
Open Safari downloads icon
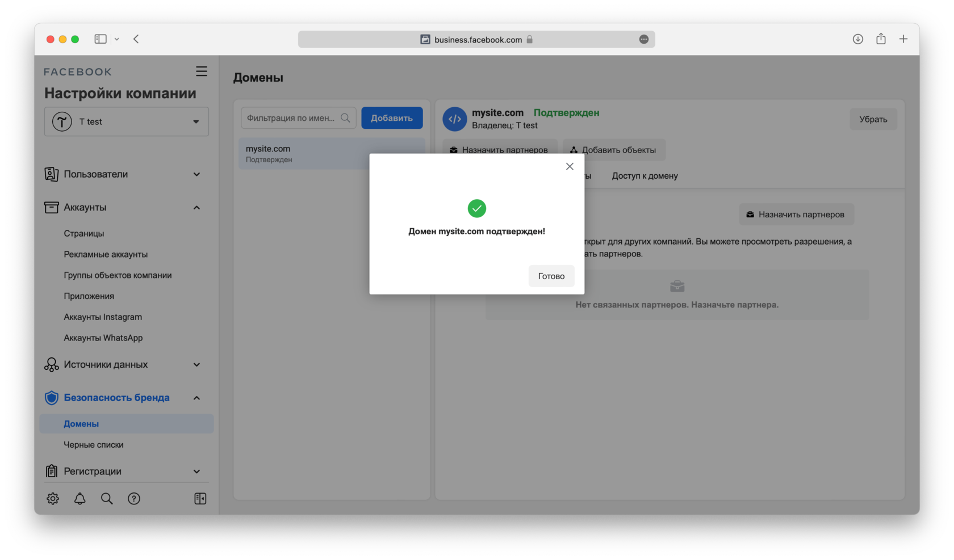coord(858,39)
